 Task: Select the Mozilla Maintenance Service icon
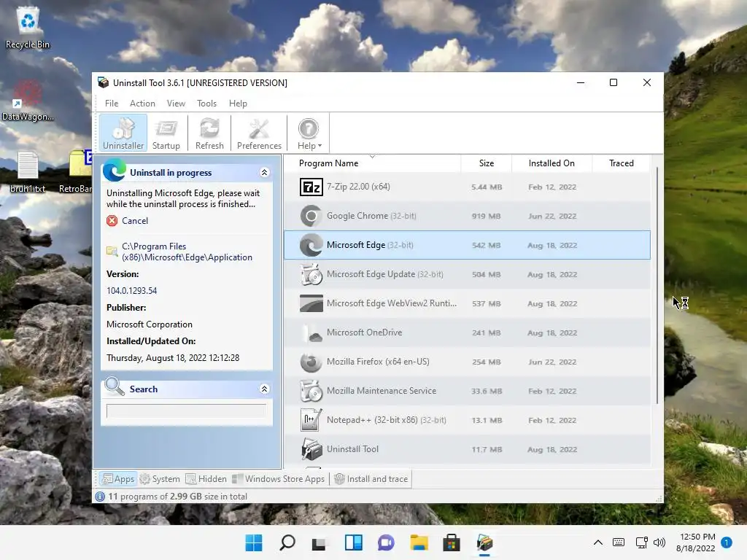tap(311, 391)
